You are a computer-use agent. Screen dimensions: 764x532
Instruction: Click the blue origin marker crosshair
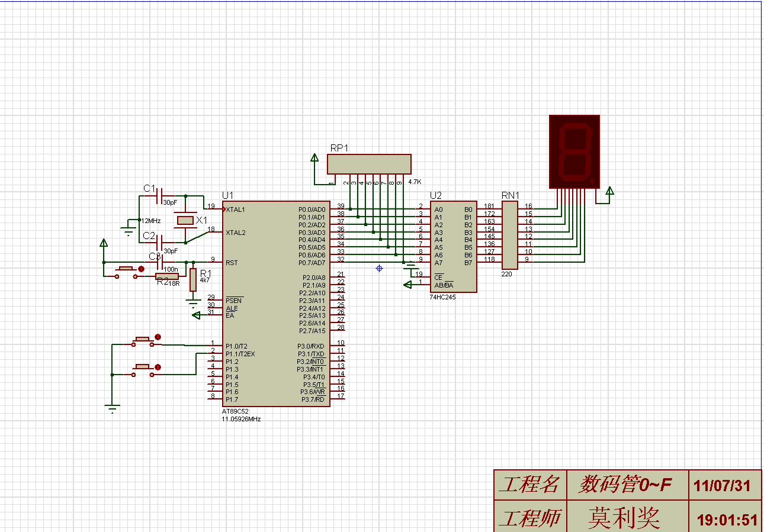[x=380, y=269]
